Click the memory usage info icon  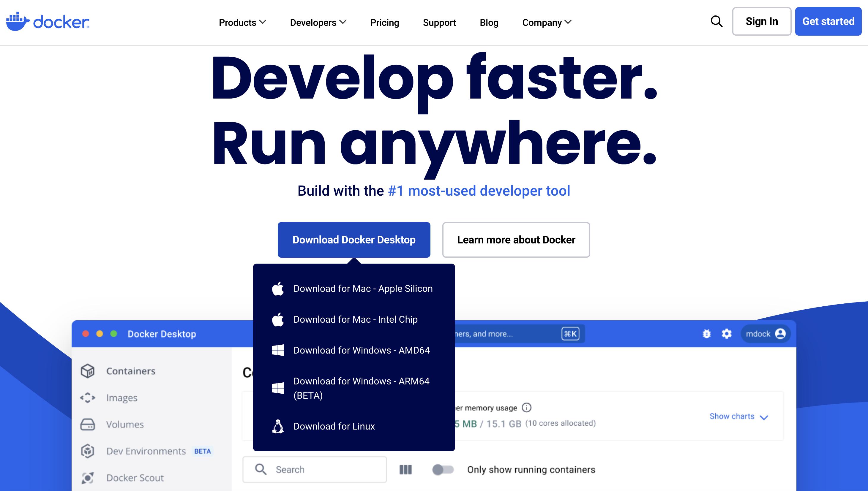point(527,408)
